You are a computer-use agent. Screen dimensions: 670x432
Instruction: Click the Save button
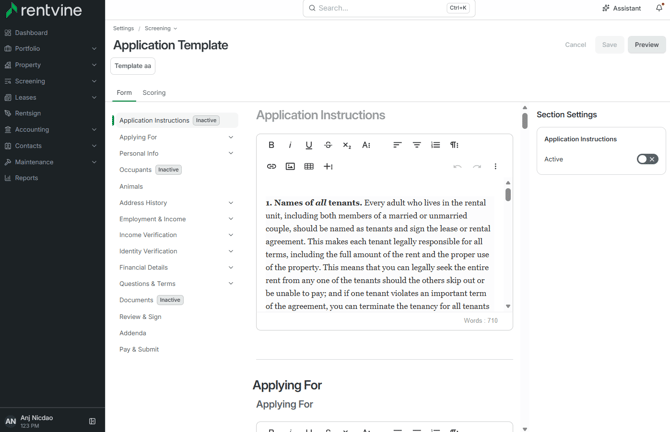click(x=609, y=44)
